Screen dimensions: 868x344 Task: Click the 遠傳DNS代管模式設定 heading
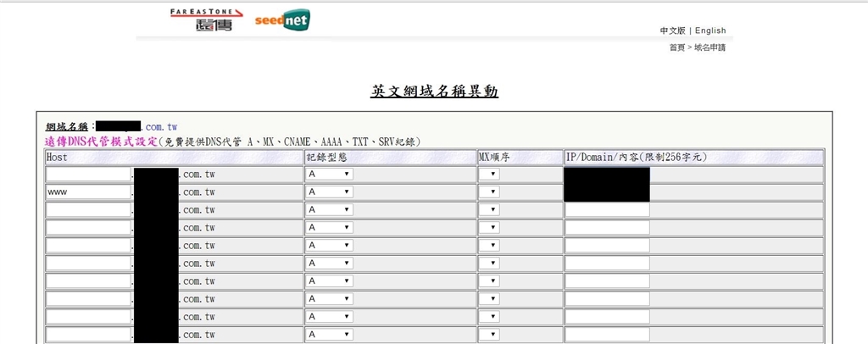click(101, 141)
